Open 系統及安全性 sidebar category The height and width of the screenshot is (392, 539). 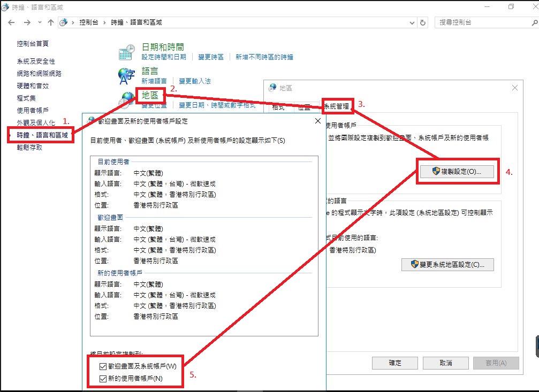point(36,61)
